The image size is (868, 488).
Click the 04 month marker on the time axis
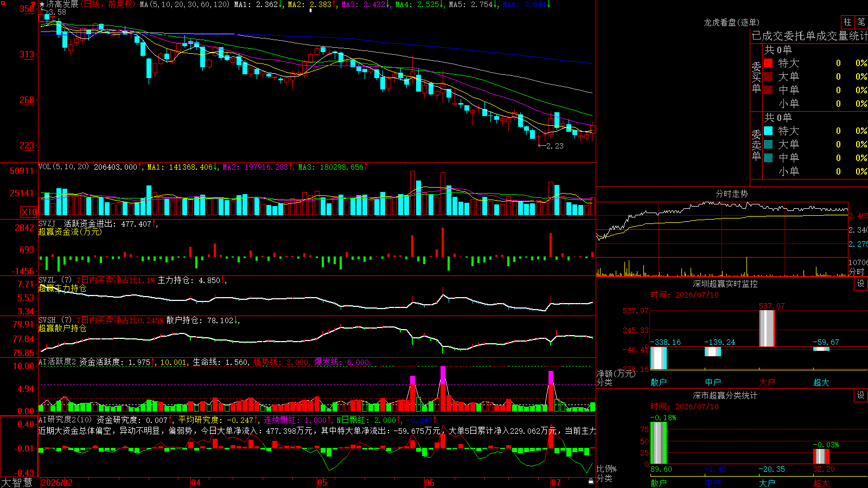pos(196,483)
